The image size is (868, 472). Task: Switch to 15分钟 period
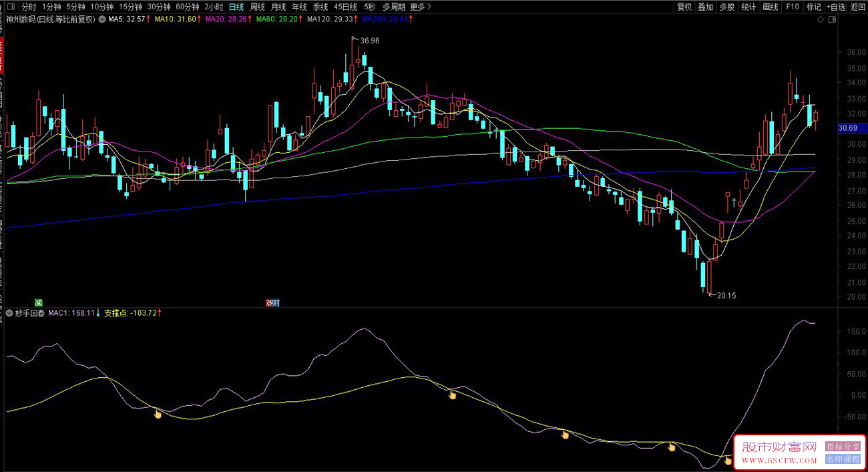click(130, 7)
